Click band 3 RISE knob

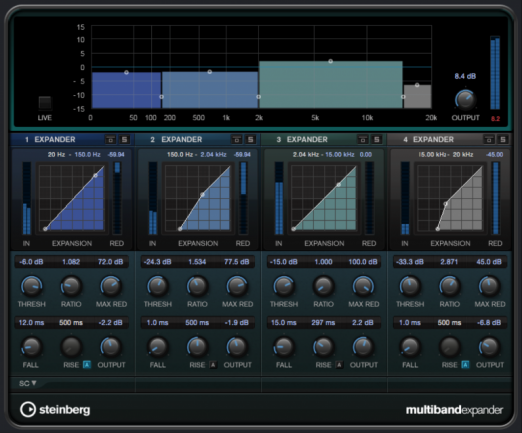(x=323, y=347)
